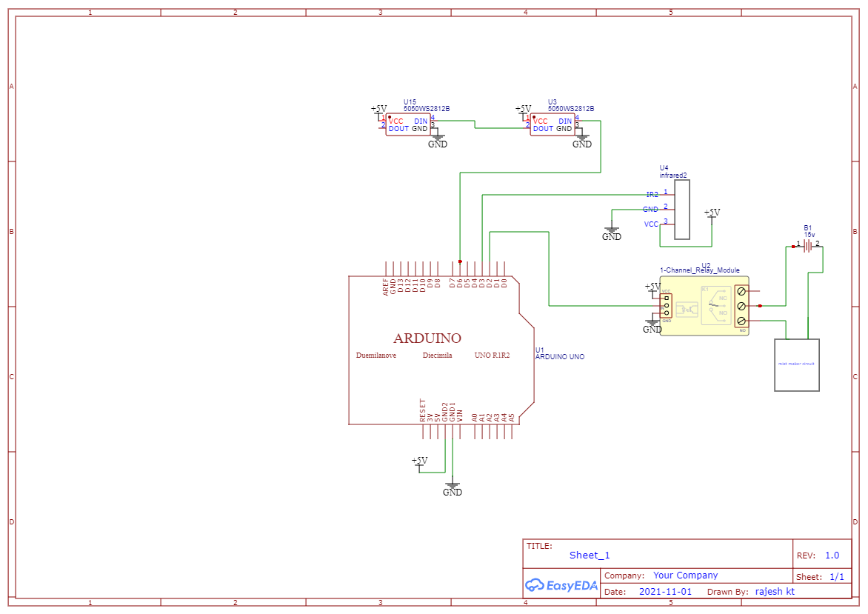The width and height of the screenshot is (868, 614).
Task: Click the EasyEDA logo in title block
Action: coord(561,585)
